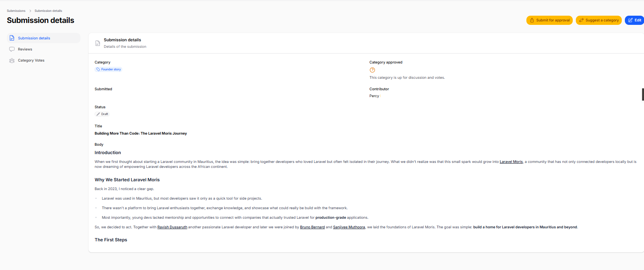Click the Draft status badge

point(102,114)
